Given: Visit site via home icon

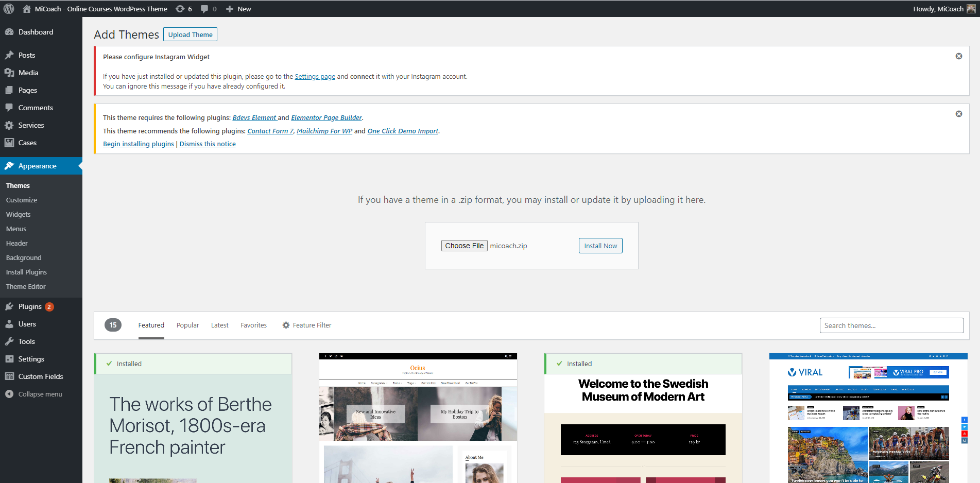Looking at the screenshot, I should click(x=27, y=9).
